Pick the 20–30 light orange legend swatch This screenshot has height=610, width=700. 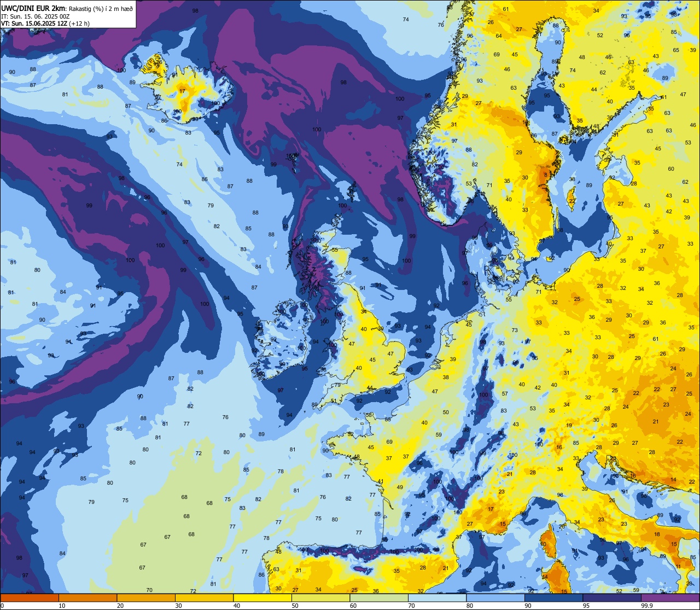tap(146, 597)
